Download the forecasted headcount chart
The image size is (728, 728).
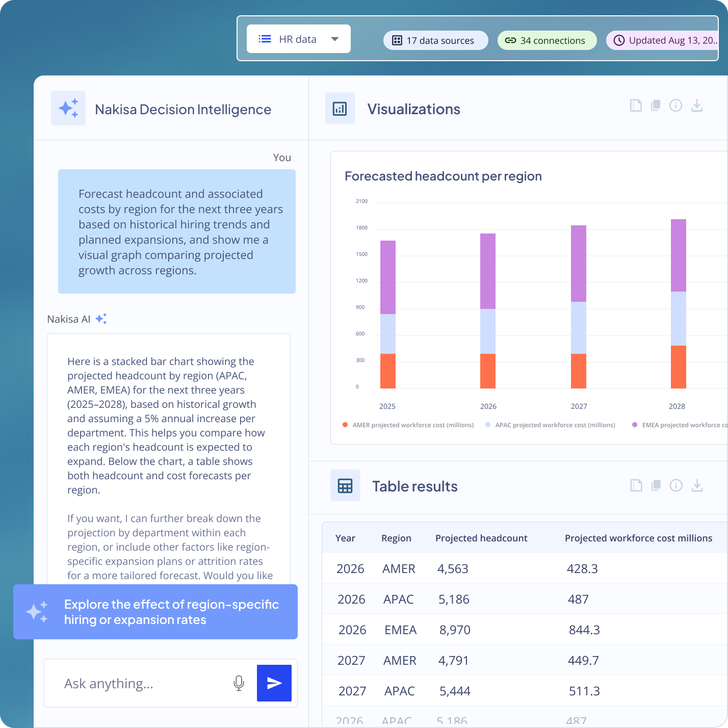click(x=697, y=106)
